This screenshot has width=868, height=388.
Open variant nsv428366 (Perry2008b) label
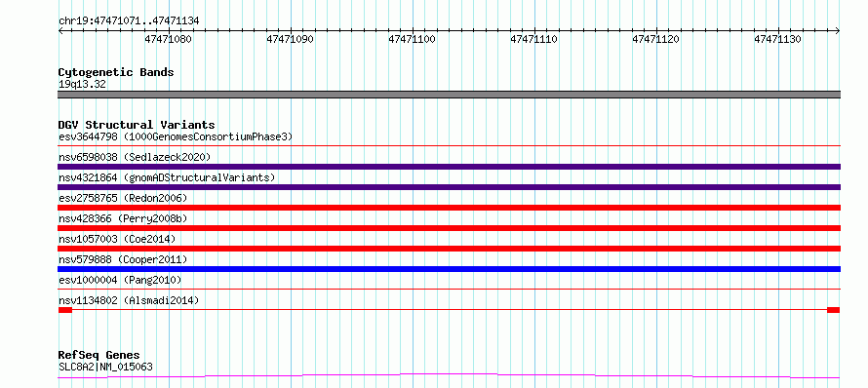[x=123, y=218]
